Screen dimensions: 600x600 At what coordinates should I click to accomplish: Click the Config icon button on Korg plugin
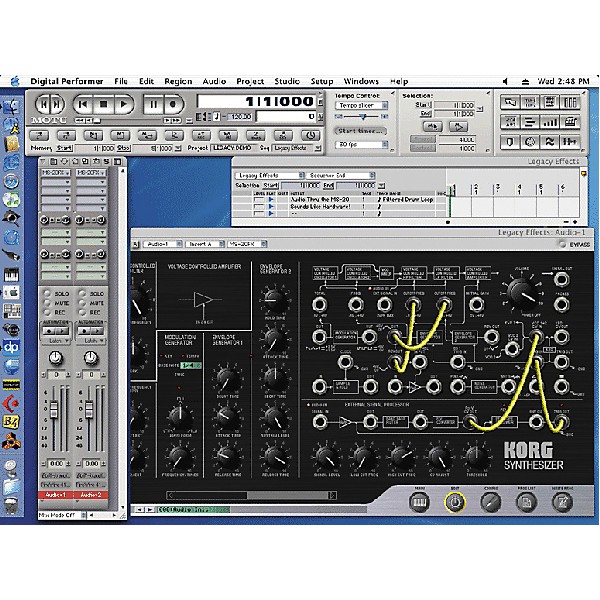point(491,502)
